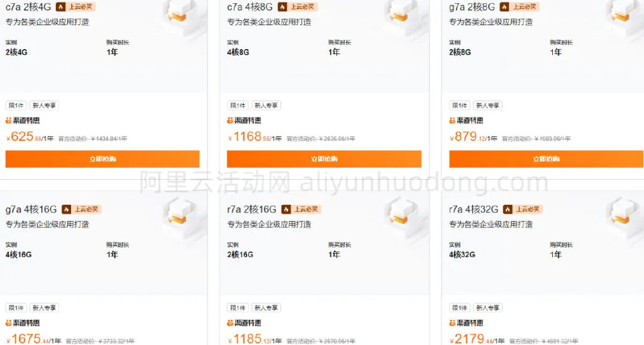This screenshot has height=345, width=644.
Task: Click the 渠道特惠 icon on r7a 2核16G card
Action: 230,323
